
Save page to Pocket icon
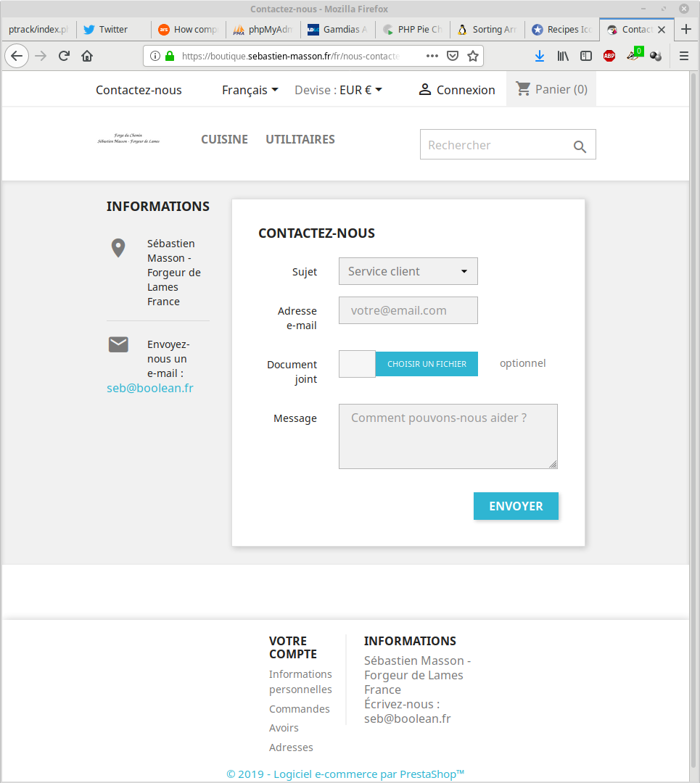(453, 56)
